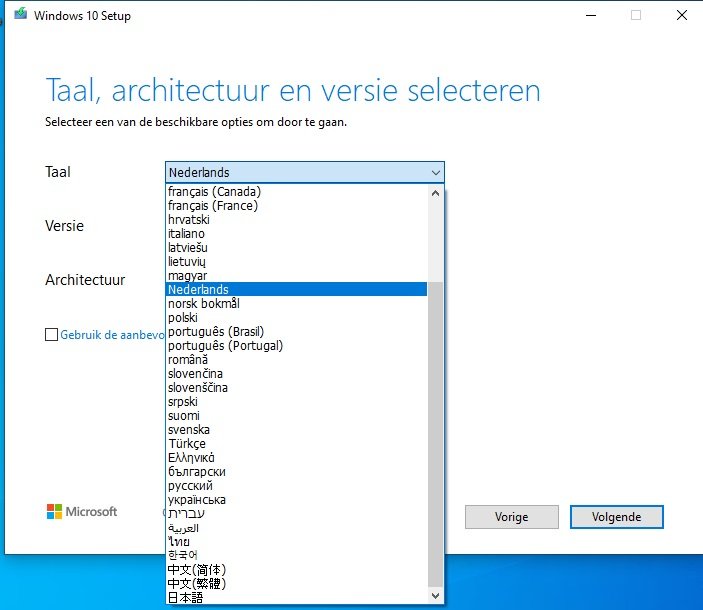This screenshot has height=610, width=703.
Task: Select português (Portugal) option
Action: (x=296, y=345)
